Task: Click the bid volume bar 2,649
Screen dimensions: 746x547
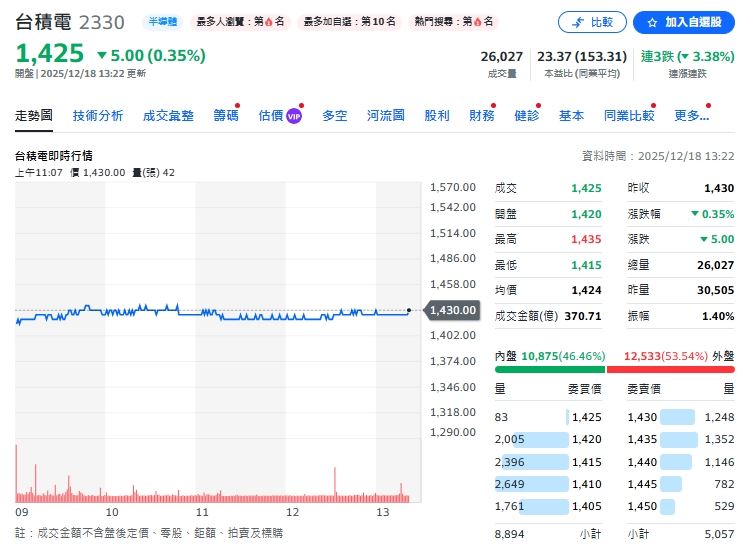Action: (x=532, y=484)
